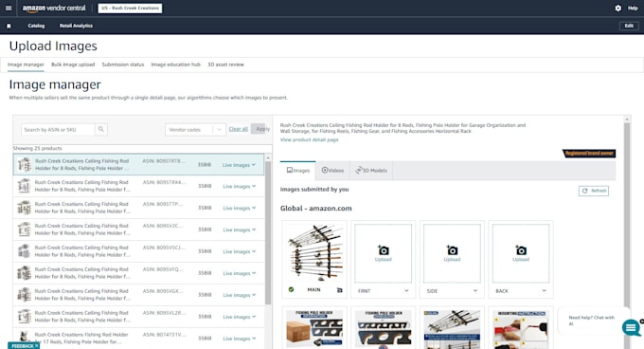Click product thumbnail for ASIN B095TRX4 row
Screen dimensions: 644x349
pyautogui.click(x=25, y=186)
